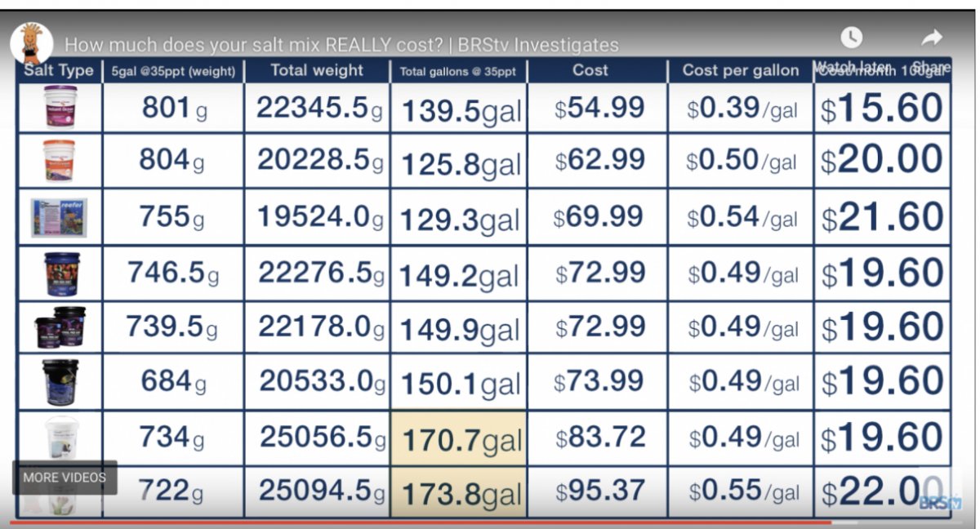Click the black salt bucket thumbnail
980x529 pixels.
point(60,382)
